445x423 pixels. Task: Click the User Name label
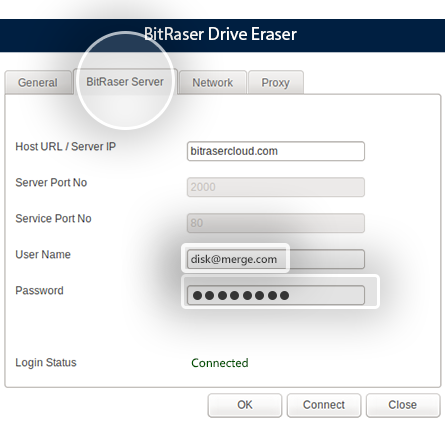[43, 255]
